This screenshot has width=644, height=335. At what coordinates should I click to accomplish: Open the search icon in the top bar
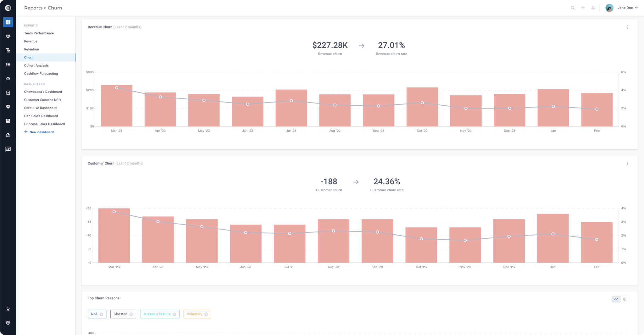(x=573, y=8)
